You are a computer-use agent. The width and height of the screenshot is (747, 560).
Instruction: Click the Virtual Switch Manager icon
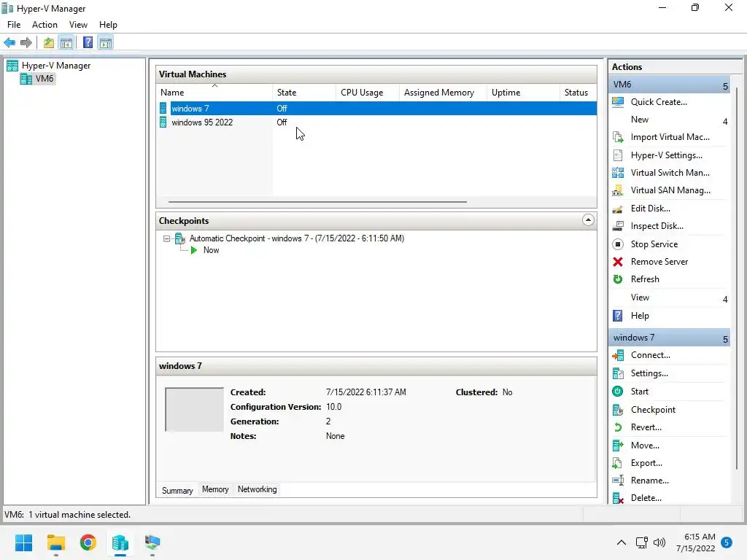click(x=618, y=173)
